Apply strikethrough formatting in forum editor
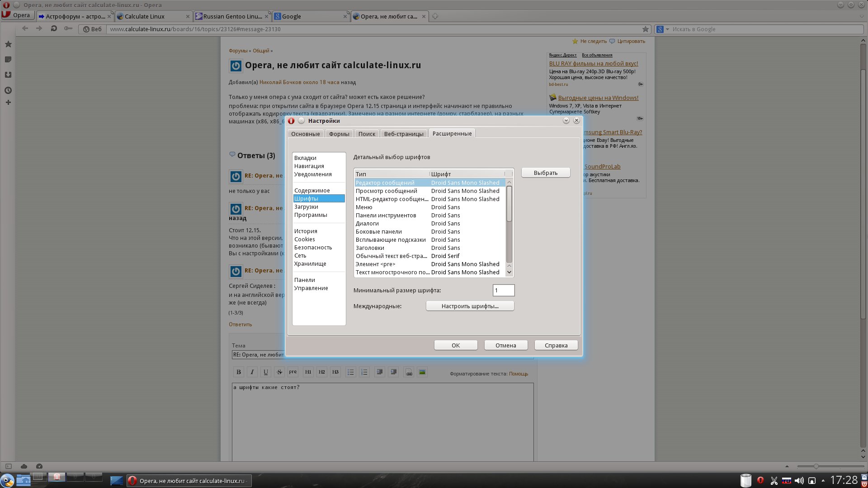The image size is (868, 488). [279, 372]
